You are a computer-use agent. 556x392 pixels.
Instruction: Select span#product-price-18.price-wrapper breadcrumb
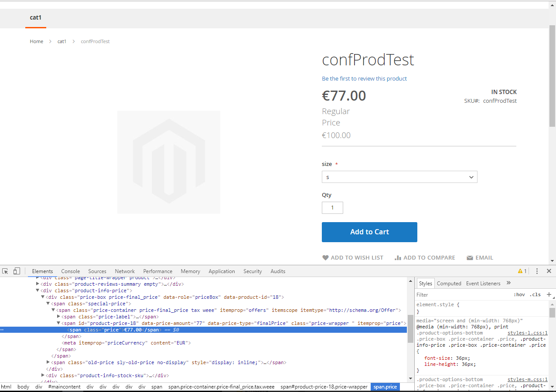324,387
